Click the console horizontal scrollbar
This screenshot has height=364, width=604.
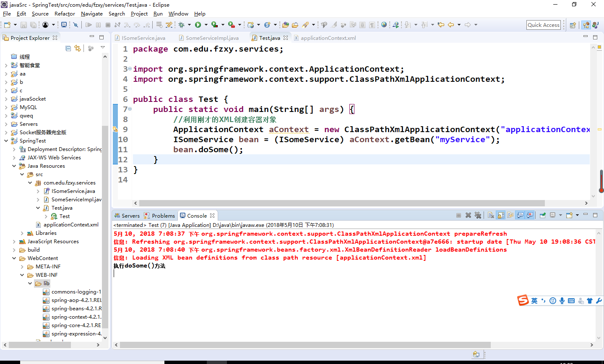click(305, 345)
